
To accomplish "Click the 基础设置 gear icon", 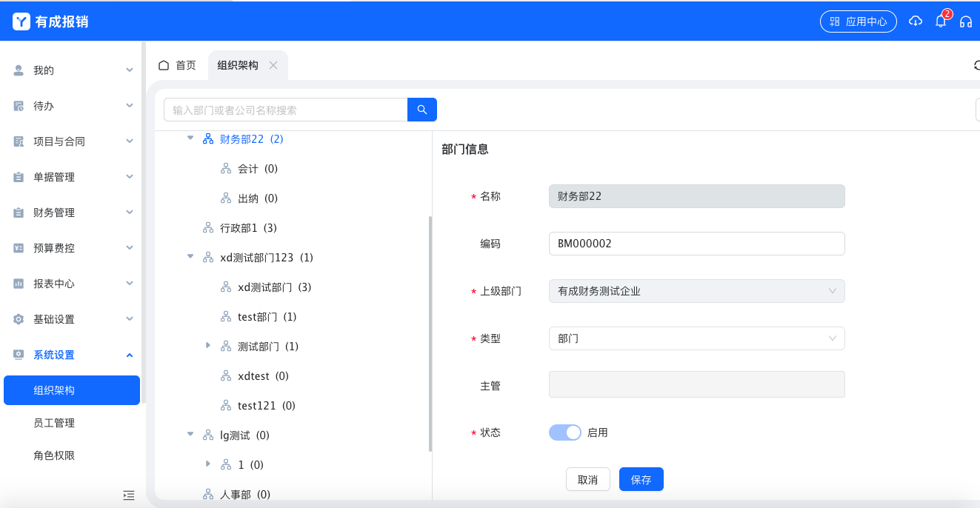I will (19, 319).
